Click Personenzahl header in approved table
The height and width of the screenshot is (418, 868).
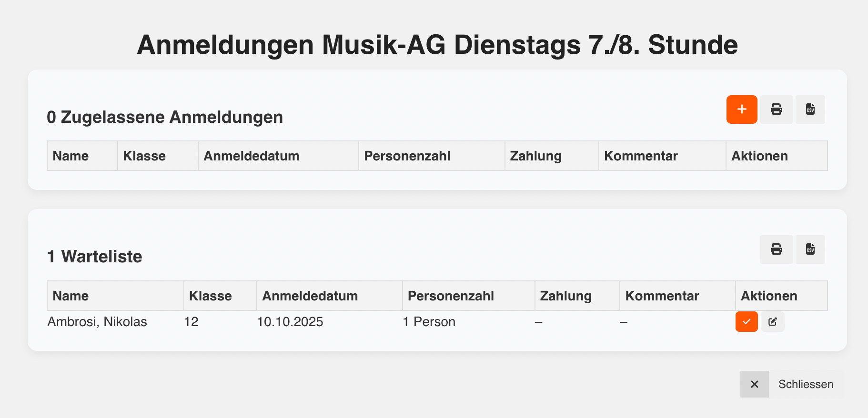(x=407, y=156)
